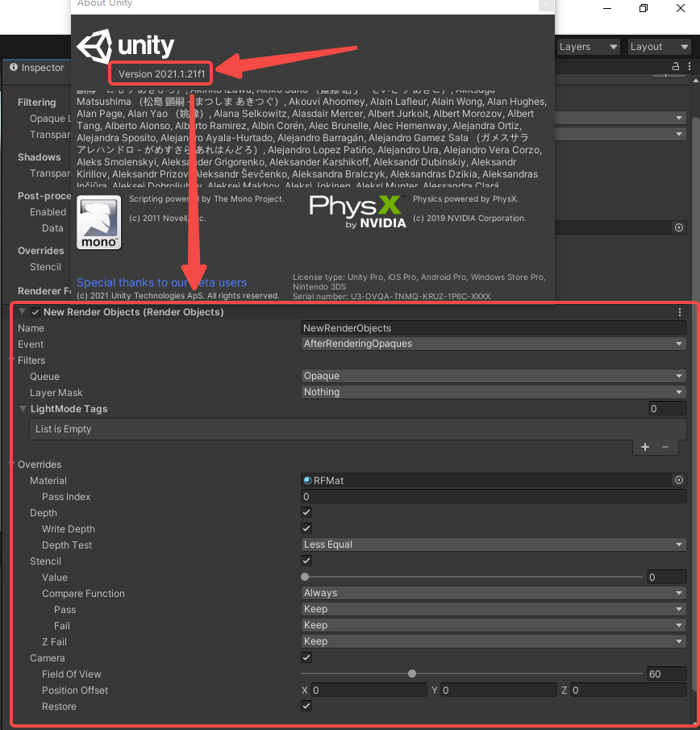The height and width of the screenshot is (730, 700).
Task: Add a LightMode Tag with plus button
Action: click(x=644, y=447)
